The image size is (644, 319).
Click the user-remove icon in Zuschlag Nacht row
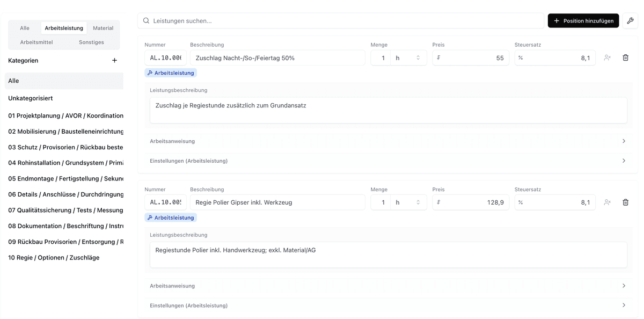pos(607,57)
